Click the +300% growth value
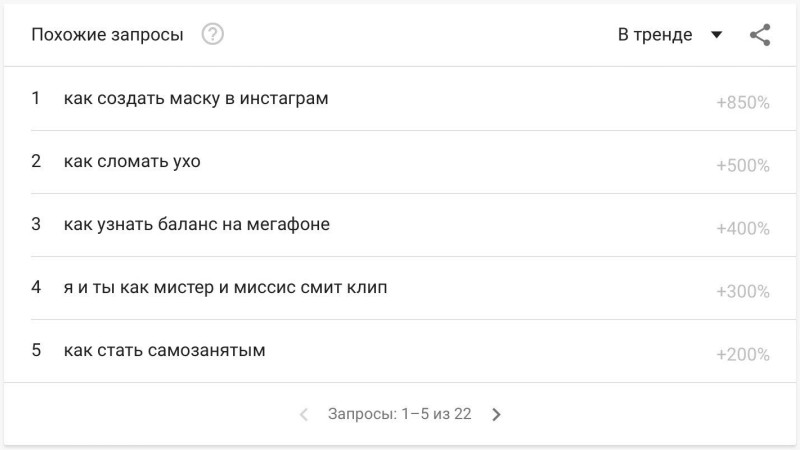Screen dimensions: 800x450 (743, 291)
